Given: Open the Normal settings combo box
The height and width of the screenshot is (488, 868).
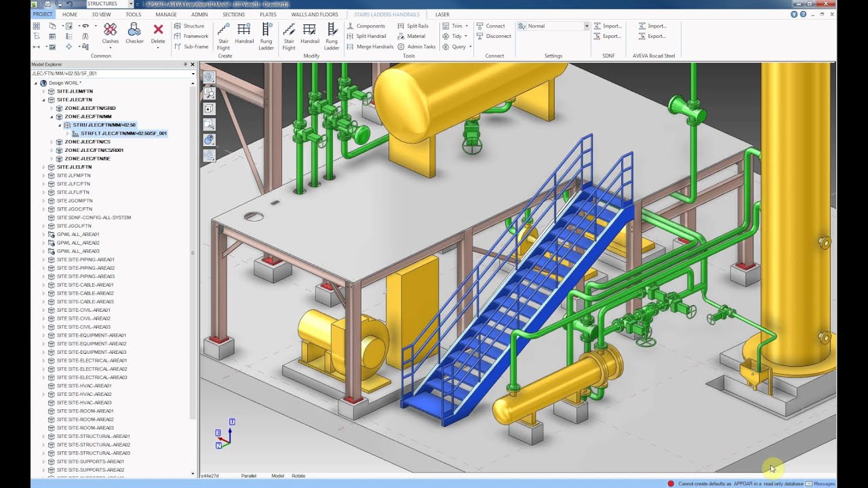Looking at the screenshot, I should (x=553, y=26).
